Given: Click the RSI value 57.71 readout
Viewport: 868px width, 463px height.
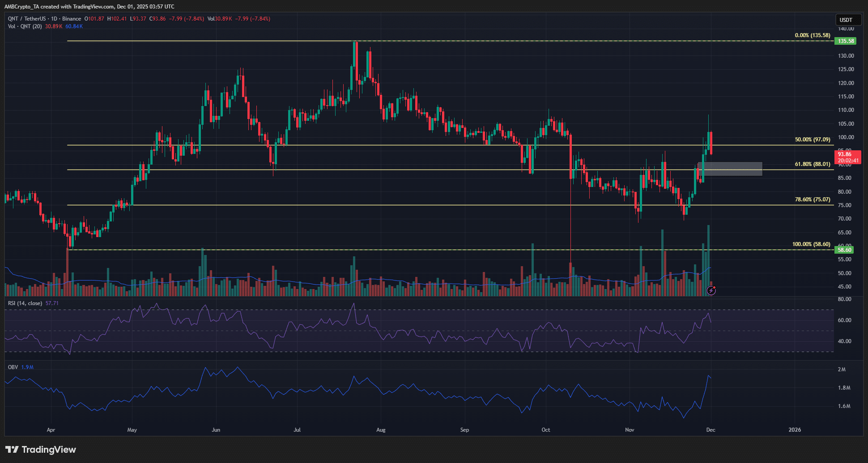Looking at the screenshot, I should pyautogui.click(x=51, y=303).
